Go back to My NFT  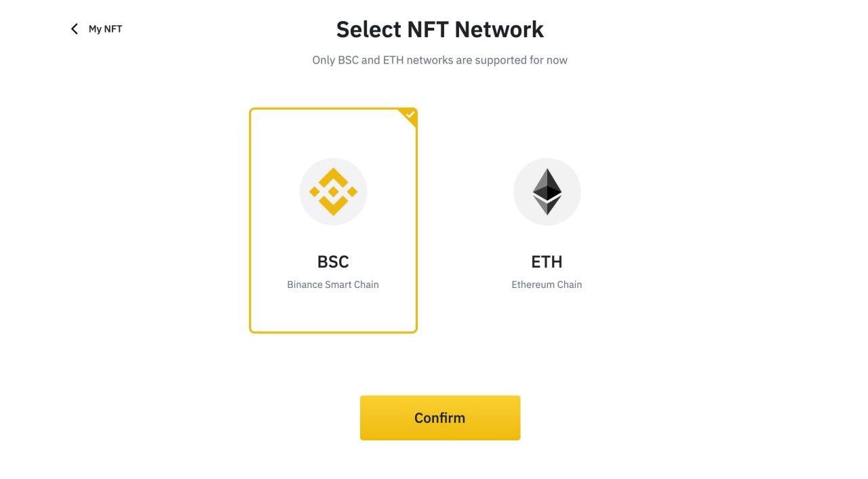pyautogui.click(x=105, y=29)
